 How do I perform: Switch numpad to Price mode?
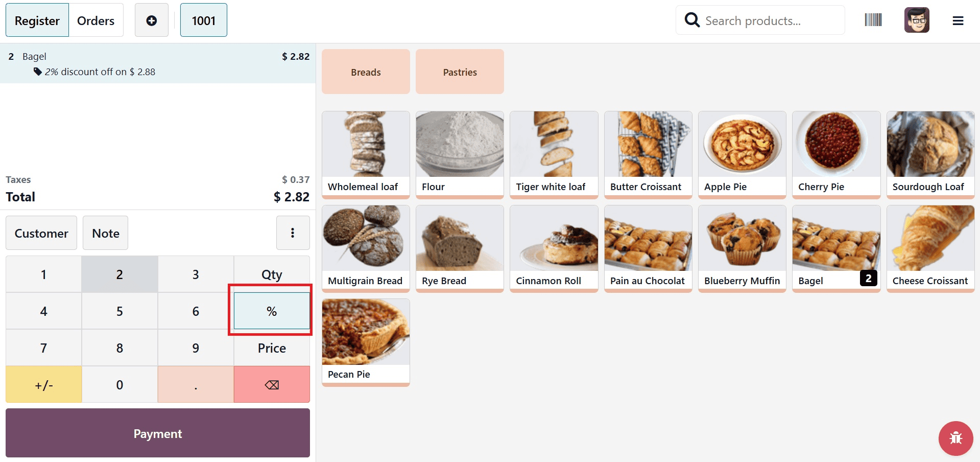271,348
